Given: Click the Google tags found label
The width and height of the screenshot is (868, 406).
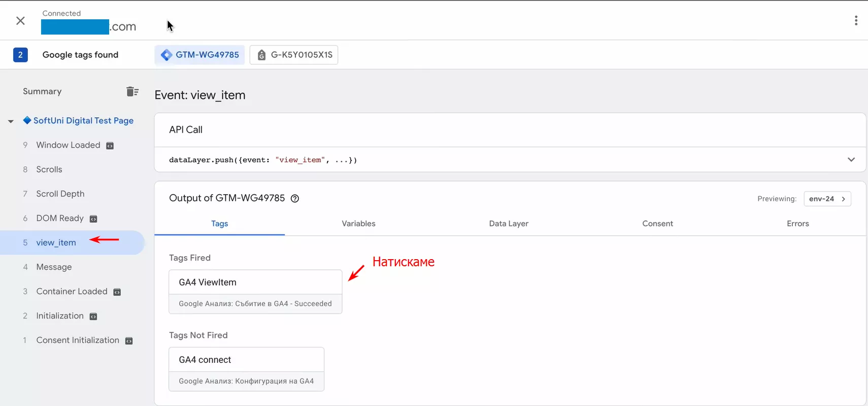Looking at the screenshot, I should point(80,55).
